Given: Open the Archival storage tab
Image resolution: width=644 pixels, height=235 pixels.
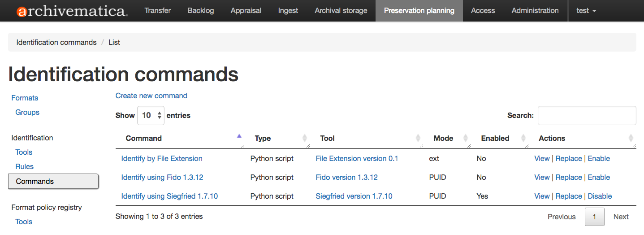Looking at the screenshot, I should [341, 11].
